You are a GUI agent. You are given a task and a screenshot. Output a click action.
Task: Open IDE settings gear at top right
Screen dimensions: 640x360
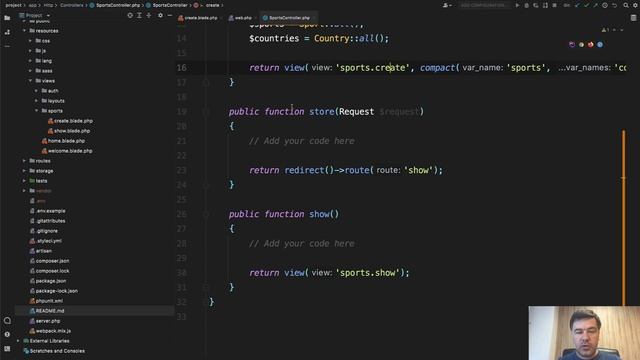pos(635,5)
